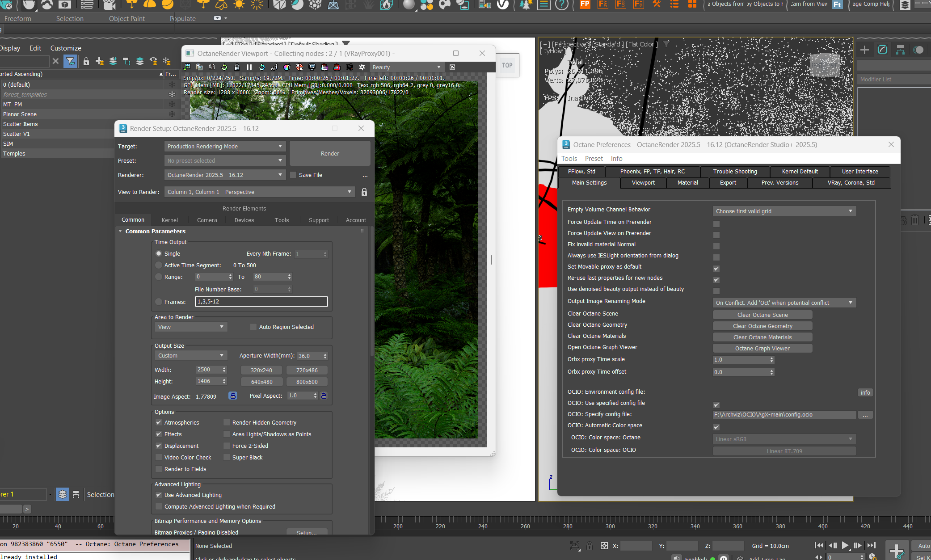This screenshot has width=931, height=560.
Task: Click the 800x600 output size preset
Action: [x=307, y=382]
